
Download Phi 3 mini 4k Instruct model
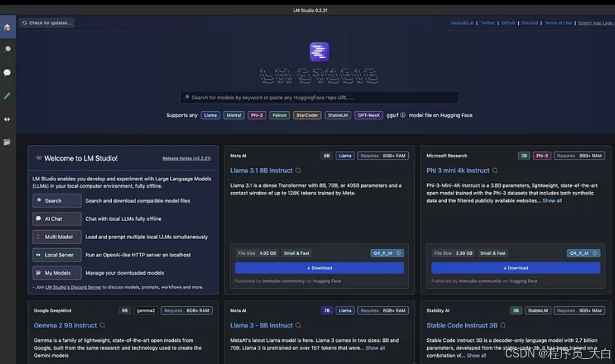pyautogui.click(x=516, y=268)
